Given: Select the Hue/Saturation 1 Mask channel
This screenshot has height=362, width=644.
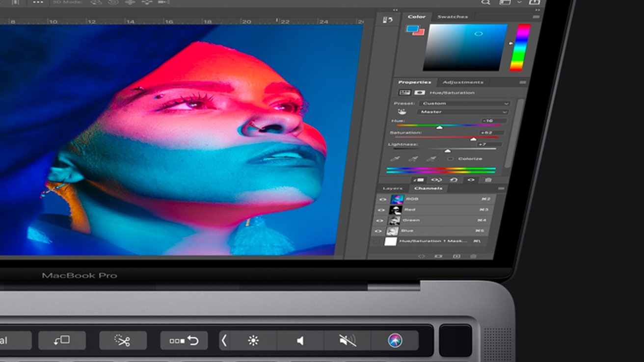Looking at the screenshot, I should tap(432, 241).
